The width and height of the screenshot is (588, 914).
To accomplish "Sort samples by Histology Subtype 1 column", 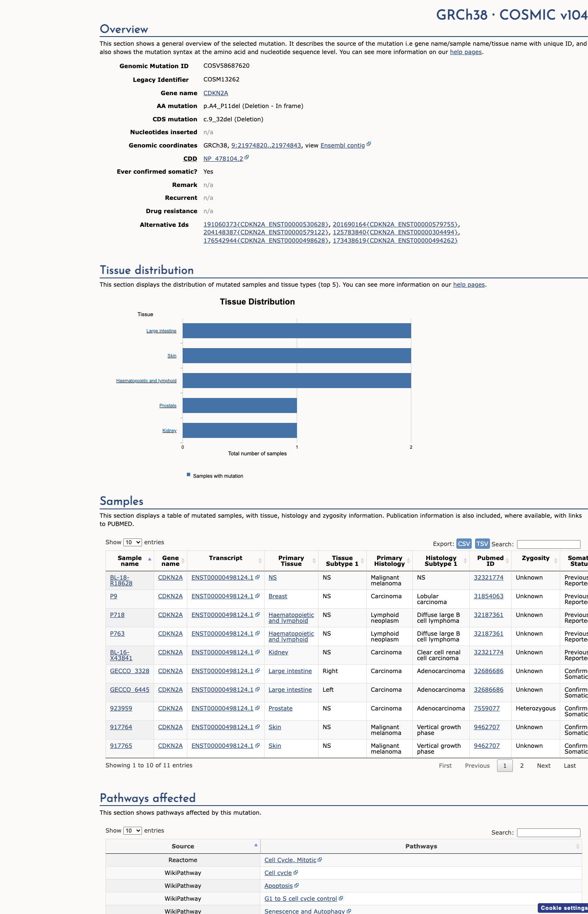I will [x=465, y=561].
